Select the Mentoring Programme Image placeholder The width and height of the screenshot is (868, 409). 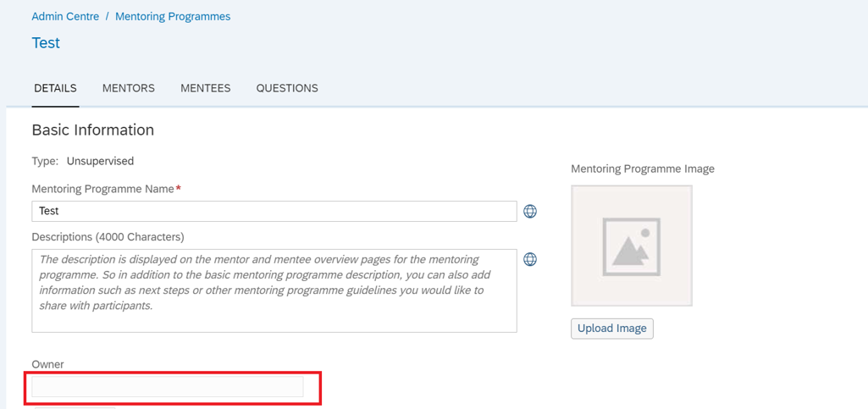pos(632,246)
